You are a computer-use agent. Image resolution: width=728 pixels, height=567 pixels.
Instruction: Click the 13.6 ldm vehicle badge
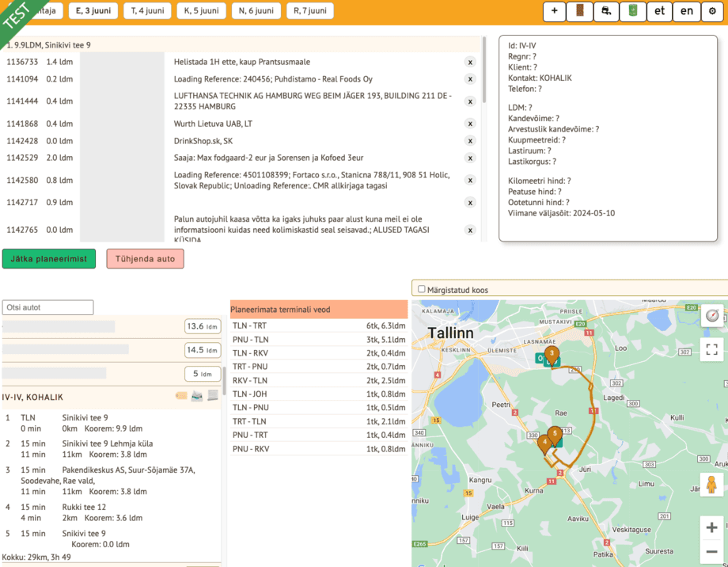pyautogui.click(x=203, y=326)
